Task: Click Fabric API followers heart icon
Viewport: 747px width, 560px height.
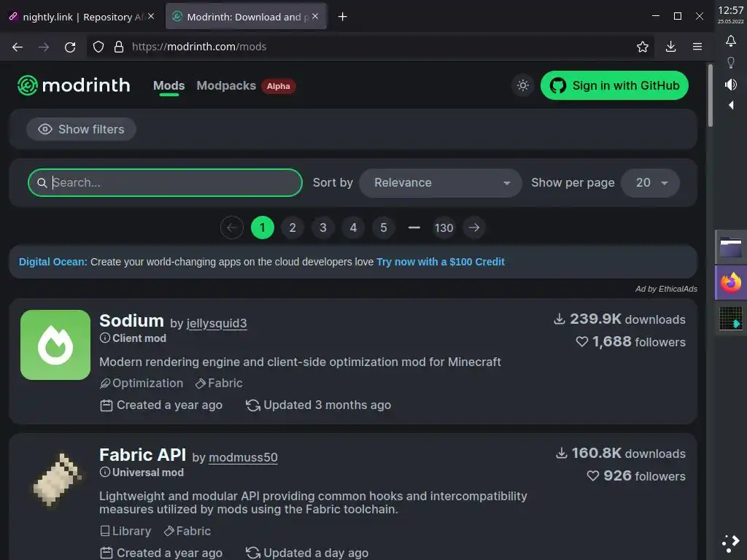Action: point(592,475)
